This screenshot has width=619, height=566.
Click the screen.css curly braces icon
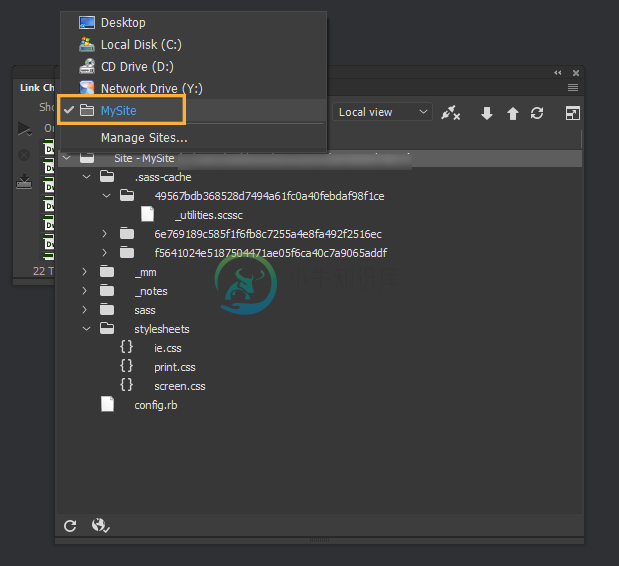click(x=126, y=385)
